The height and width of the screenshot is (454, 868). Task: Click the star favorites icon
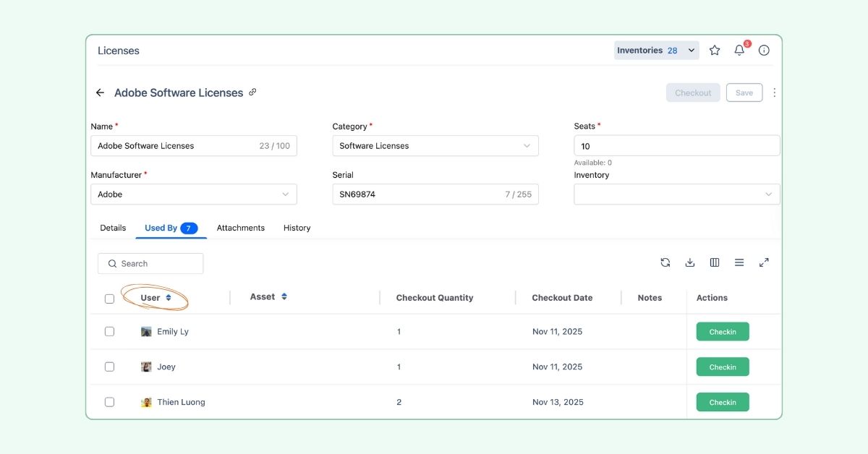point(715,51)
